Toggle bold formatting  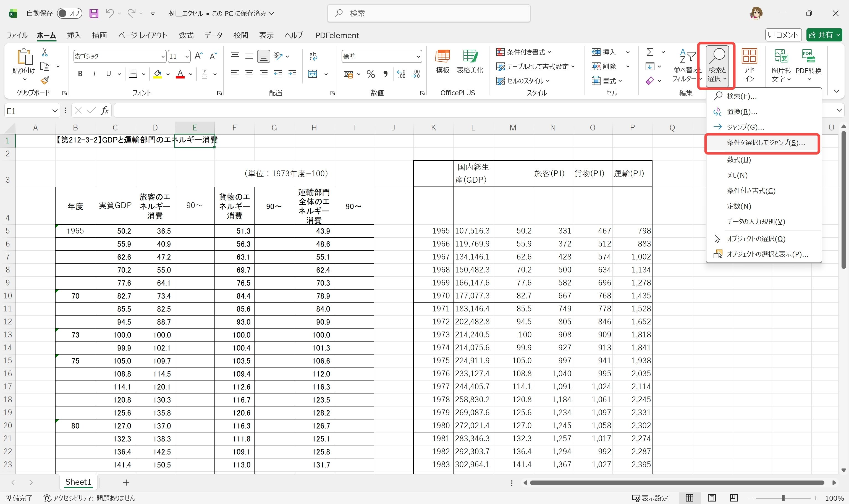[x=80, y=73]
